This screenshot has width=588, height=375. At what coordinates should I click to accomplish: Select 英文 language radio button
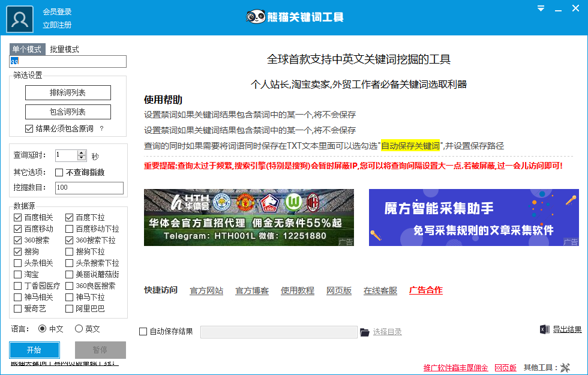(79, 329)
